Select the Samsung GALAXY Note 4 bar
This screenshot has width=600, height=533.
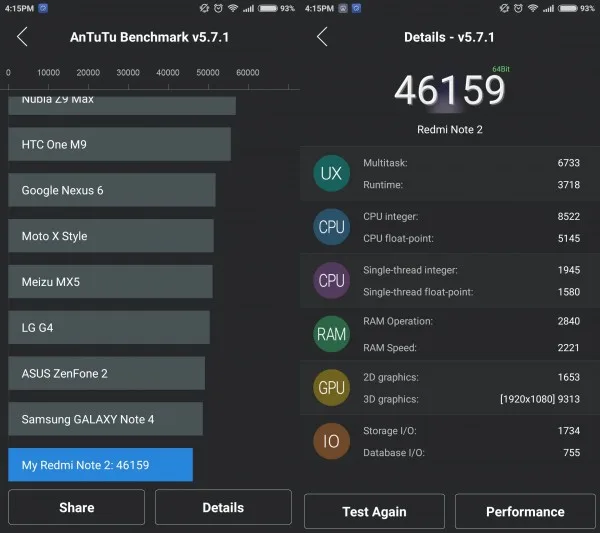pos(106,419)
